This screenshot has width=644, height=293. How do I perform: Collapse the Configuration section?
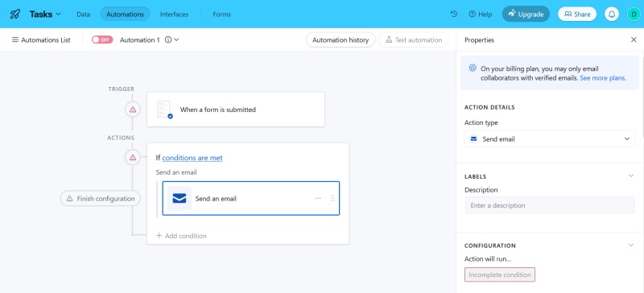(x=631, y=246)
